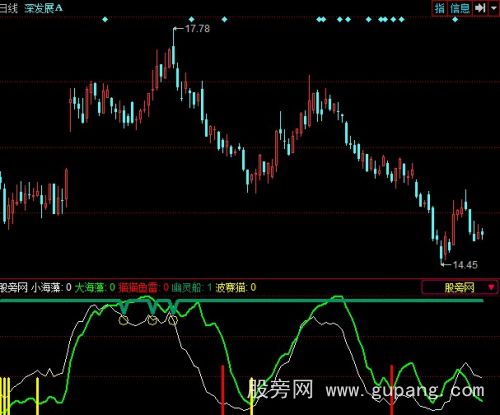Click the yellow 波赛猫 indicator label
The width and height of the screenshot is (500, 415).
pos(231,287)
